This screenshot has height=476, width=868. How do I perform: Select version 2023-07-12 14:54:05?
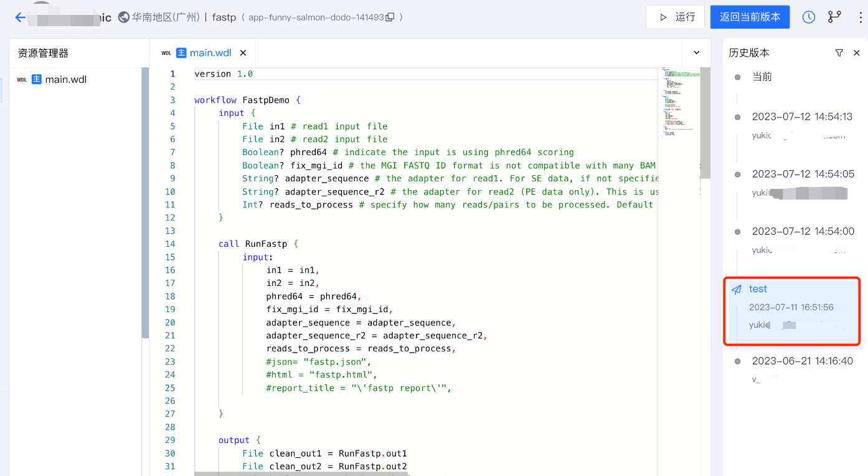803,174
